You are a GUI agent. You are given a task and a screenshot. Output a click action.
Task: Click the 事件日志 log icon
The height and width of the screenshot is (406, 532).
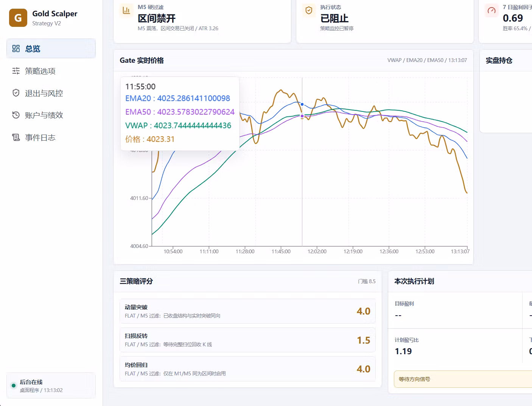click(x=16, y=137)
